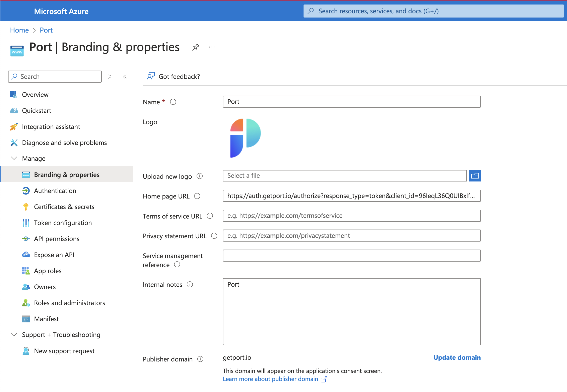Image resolution: width=567 pixels, height=392 pixels.
Task: Click the Terms of service URL field
Action: pos(352,216)
